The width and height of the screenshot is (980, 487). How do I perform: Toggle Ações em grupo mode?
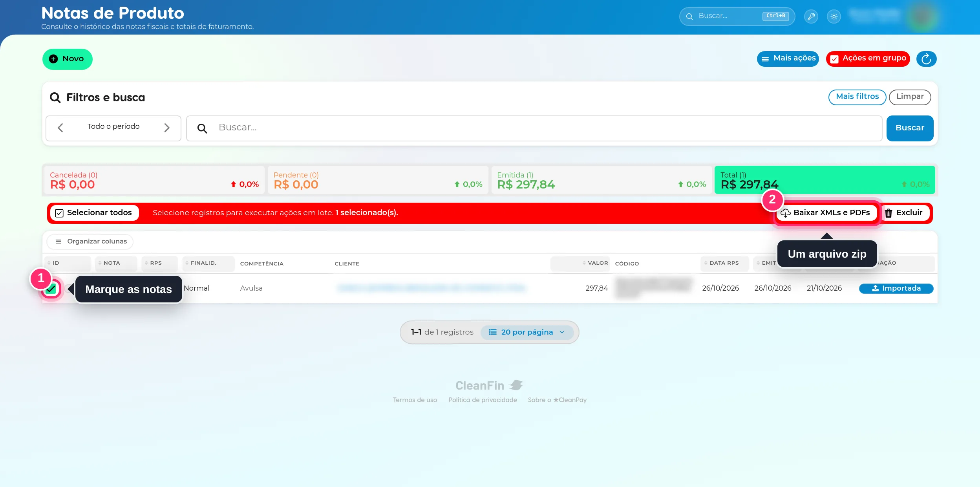pyautogui.click(x=868, y=59)
